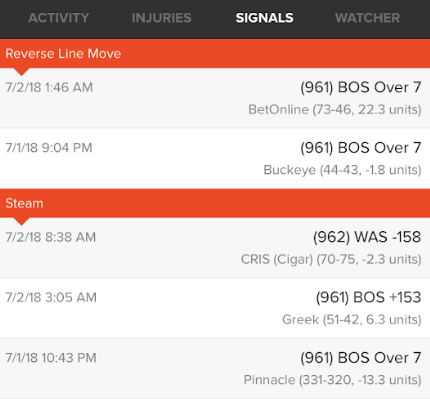Select BetOnline (73-46, 22.3 units) text
430x399 pixels.
tap(335, 110)
